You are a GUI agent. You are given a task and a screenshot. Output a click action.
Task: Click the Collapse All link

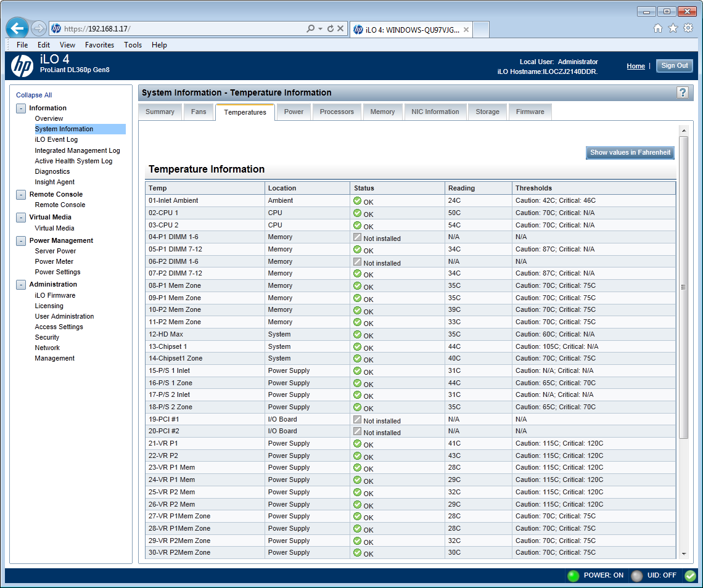click(x=34, y=95)
